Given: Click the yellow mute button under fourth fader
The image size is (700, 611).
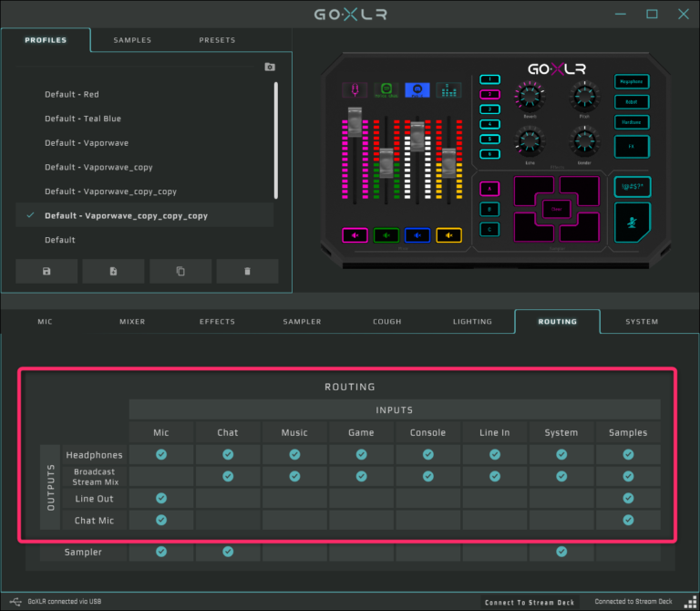Looking at the screenshot, I should point(448,235).
